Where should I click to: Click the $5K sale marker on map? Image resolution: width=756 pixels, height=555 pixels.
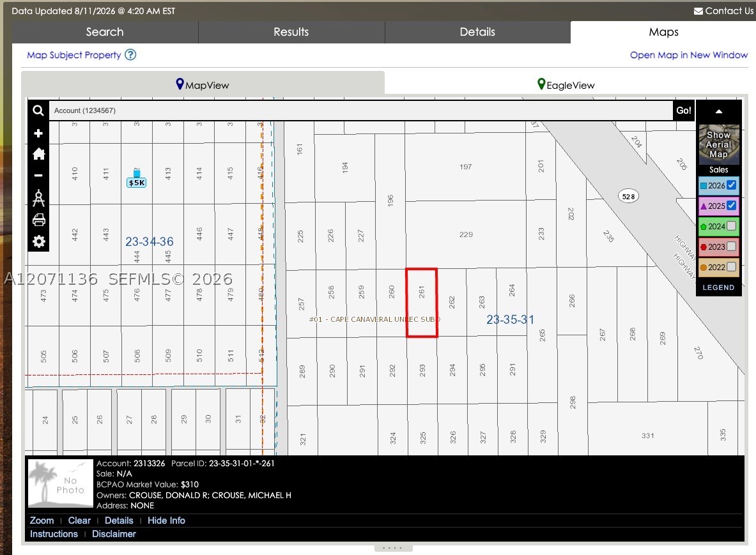[x=137, y=183]
